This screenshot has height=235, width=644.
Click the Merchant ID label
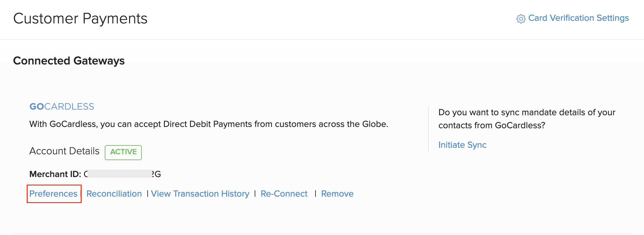click(55, 174)
